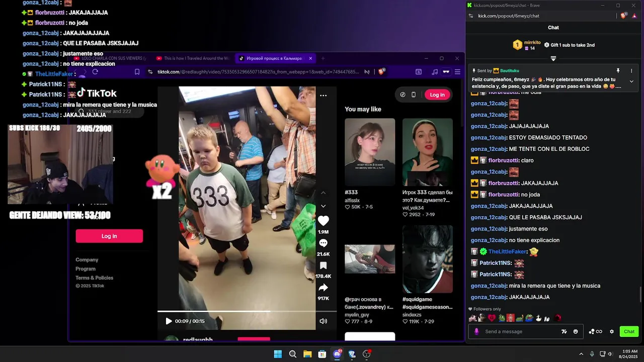Open the Company footer link
Image resolution: width=644 pixels, height=362 pixels.
87,260
